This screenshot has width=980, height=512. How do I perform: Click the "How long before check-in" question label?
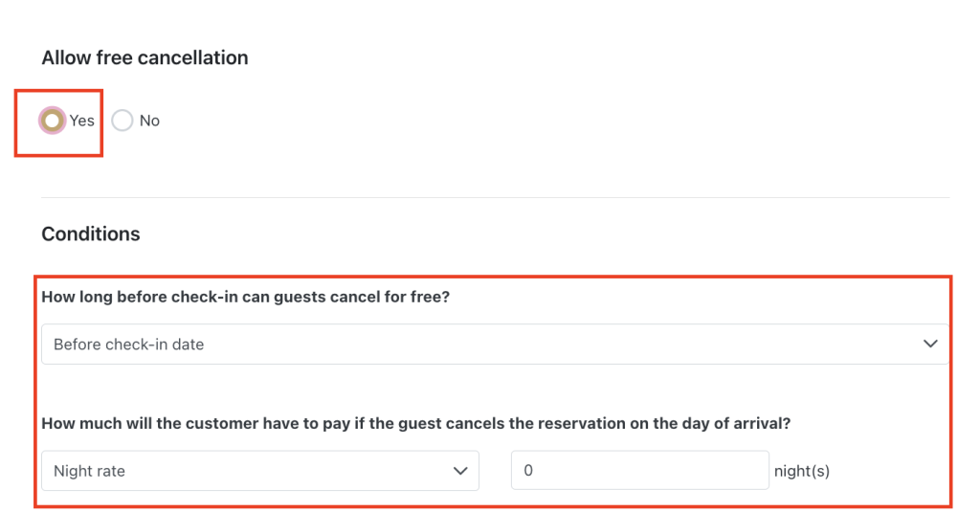245,297
